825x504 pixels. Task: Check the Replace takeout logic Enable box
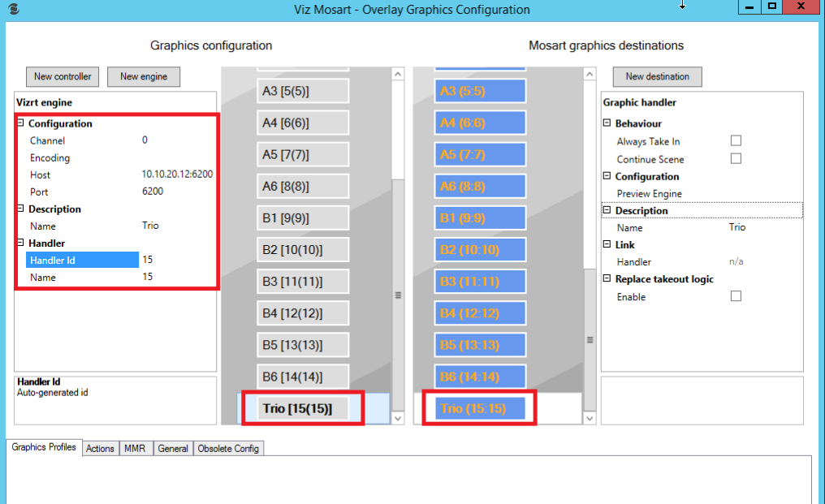[736, 297]
